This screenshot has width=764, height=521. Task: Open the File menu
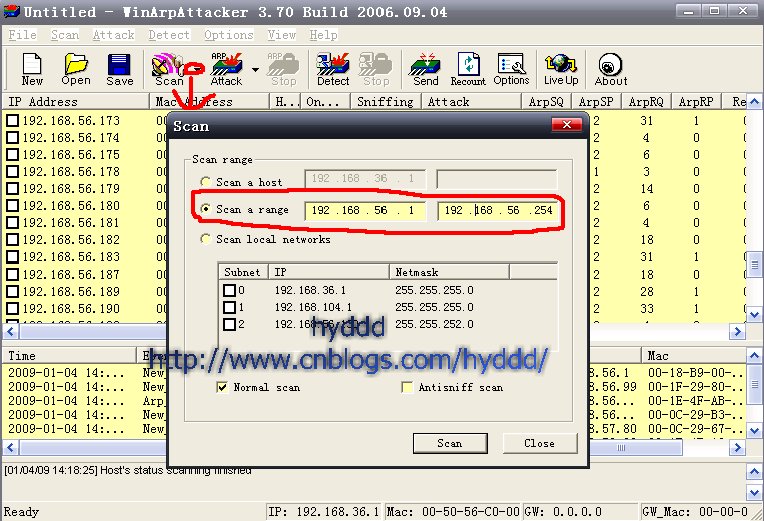pos(22,35)
